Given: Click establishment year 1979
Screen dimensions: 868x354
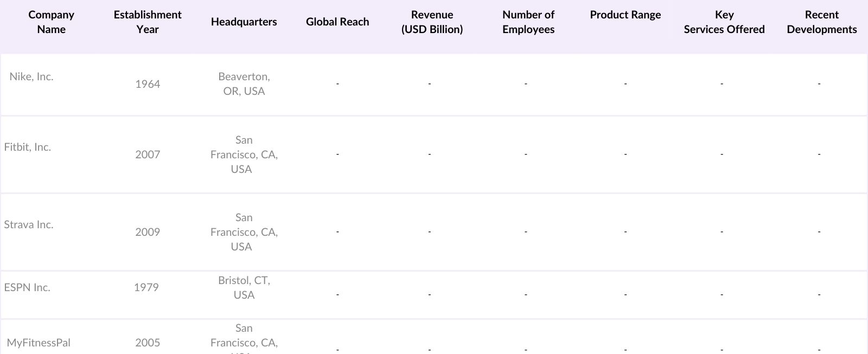Looking at the screenshot, I should point(146,287).
